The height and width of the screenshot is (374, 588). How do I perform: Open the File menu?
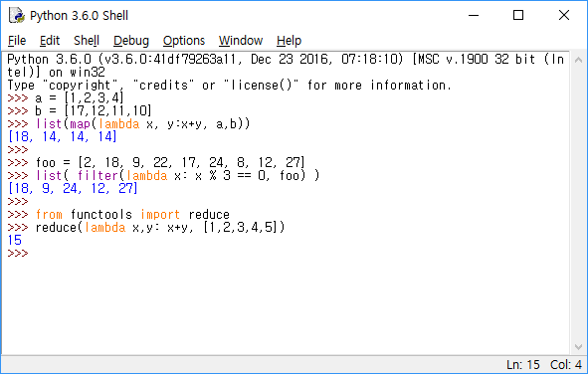[17, 41]
